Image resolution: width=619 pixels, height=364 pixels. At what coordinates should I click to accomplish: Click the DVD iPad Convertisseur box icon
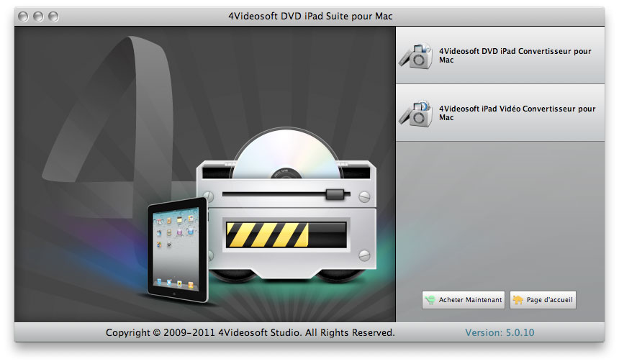tap(417, 55)
